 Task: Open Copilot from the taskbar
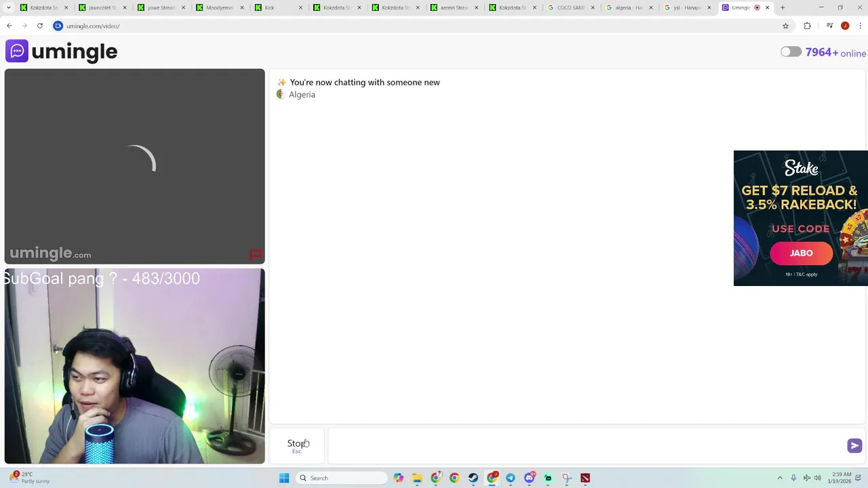(399, 478)
